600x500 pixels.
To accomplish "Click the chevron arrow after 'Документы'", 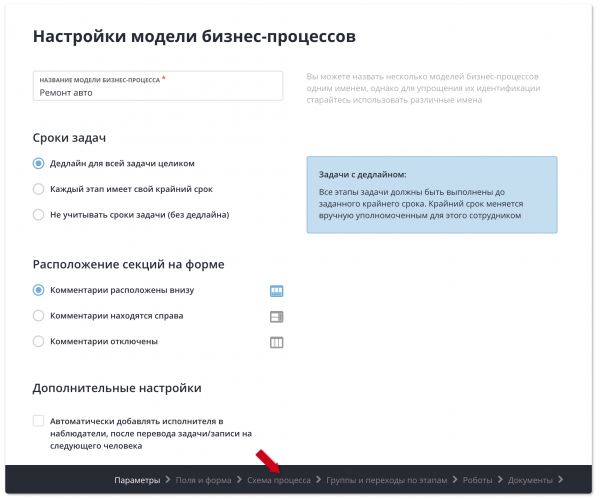I will tap(561, 481).
